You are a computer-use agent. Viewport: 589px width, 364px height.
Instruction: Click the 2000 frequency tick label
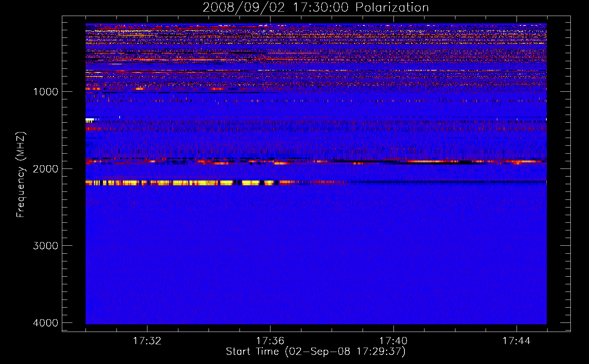click(x=46, y=169)
